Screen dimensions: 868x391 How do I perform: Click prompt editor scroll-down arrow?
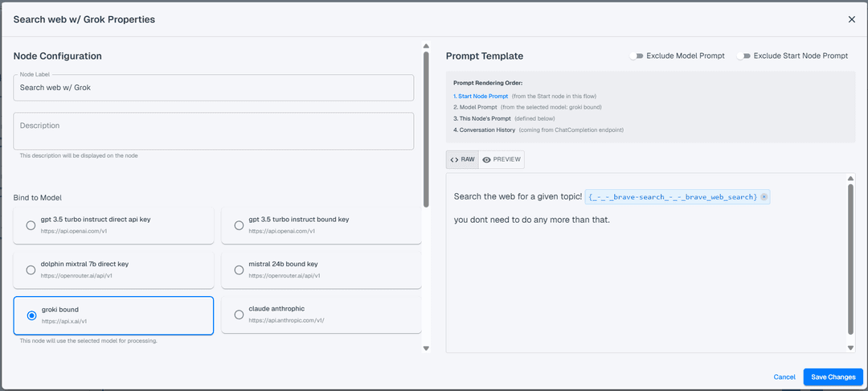coord(851,348)
